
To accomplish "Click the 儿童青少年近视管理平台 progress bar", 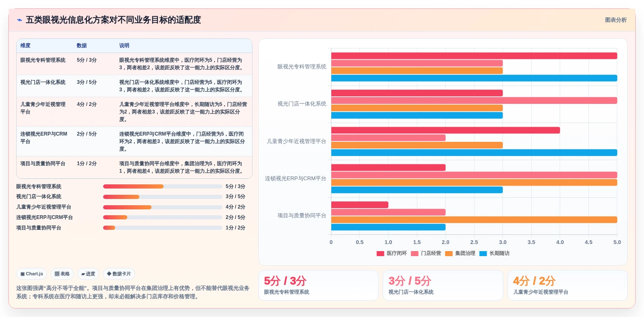I will tap(163, 207).
